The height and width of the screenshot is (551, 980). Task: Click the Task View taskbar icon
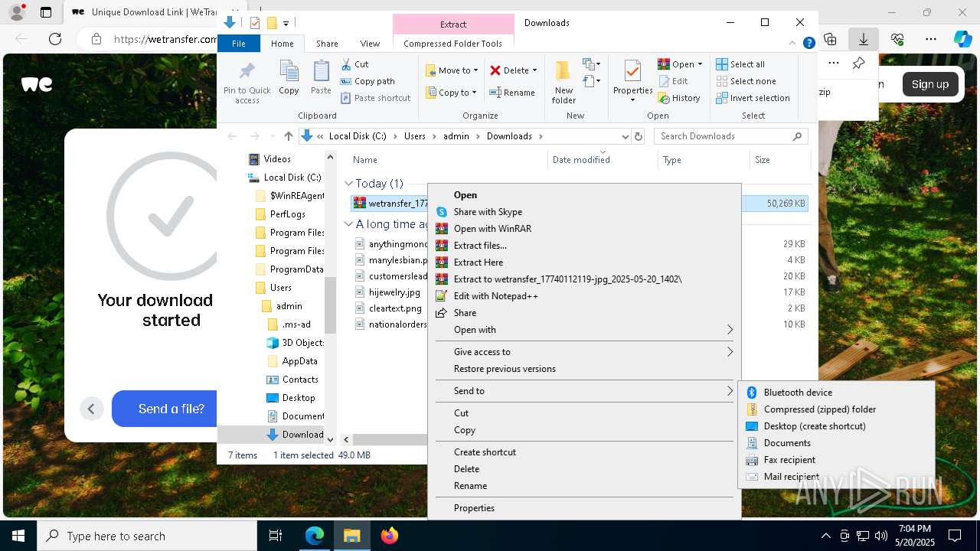click(276, 536)
